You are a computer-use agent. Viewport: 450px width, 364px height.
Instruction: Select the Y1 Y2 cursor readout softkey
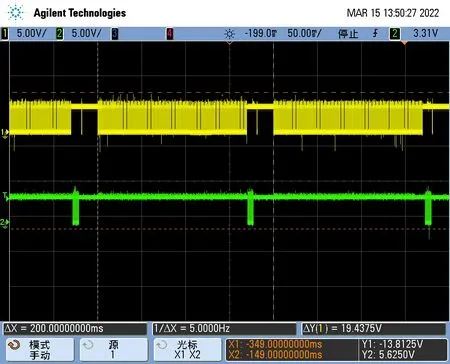403,350
